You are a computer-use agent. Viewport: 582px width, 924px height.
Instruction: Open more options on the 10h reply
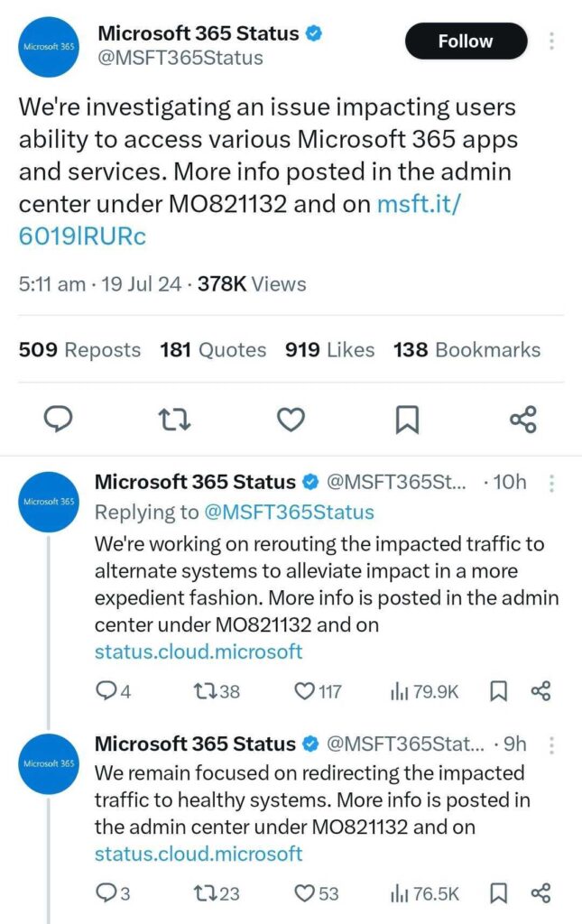(551, 482)
